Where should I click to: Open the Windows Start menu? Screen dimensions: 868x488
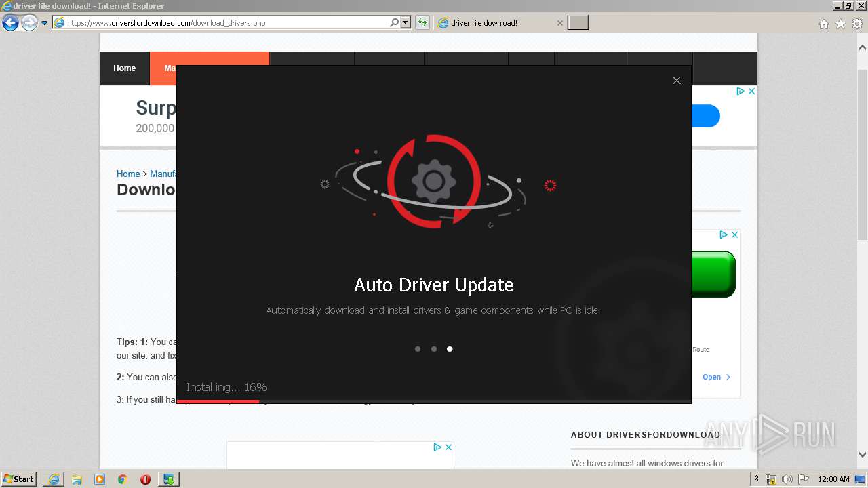[19, 479]
